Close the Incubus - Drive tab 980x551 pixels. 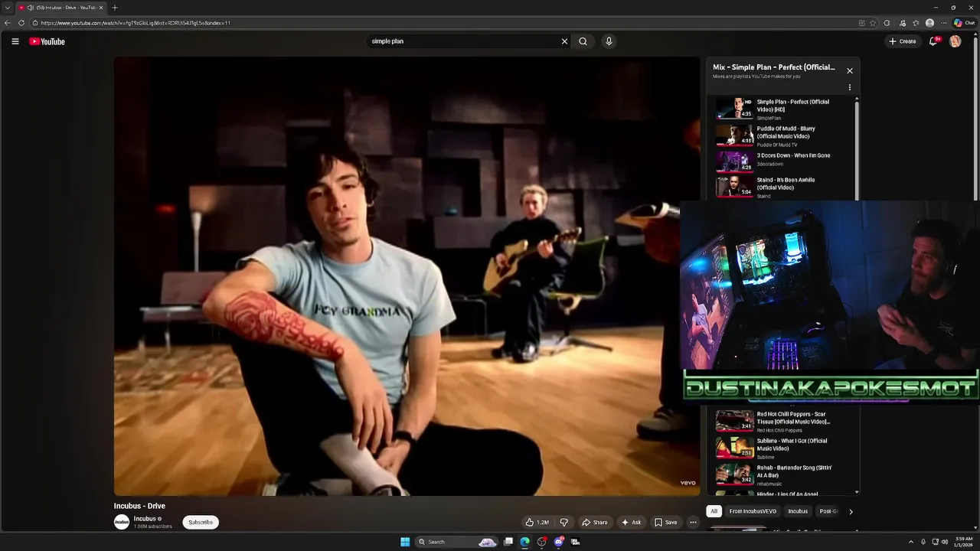(101, 8)
